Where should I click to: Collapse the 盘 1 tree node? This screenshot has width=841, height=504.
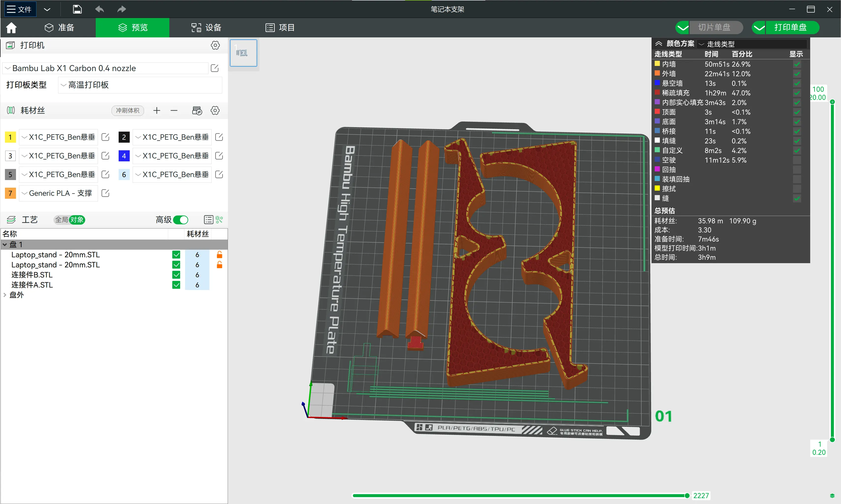tap(5, 244)
